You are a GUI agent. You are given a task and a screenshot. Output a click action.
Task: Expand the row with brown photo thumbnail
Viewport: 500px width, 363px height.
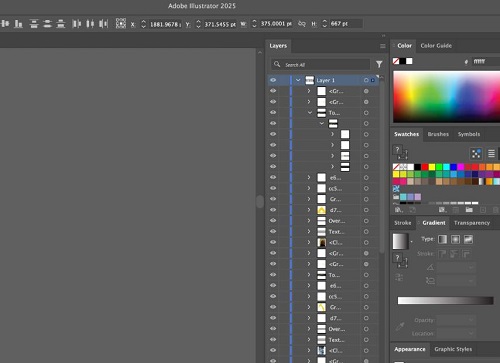[309, 242]
